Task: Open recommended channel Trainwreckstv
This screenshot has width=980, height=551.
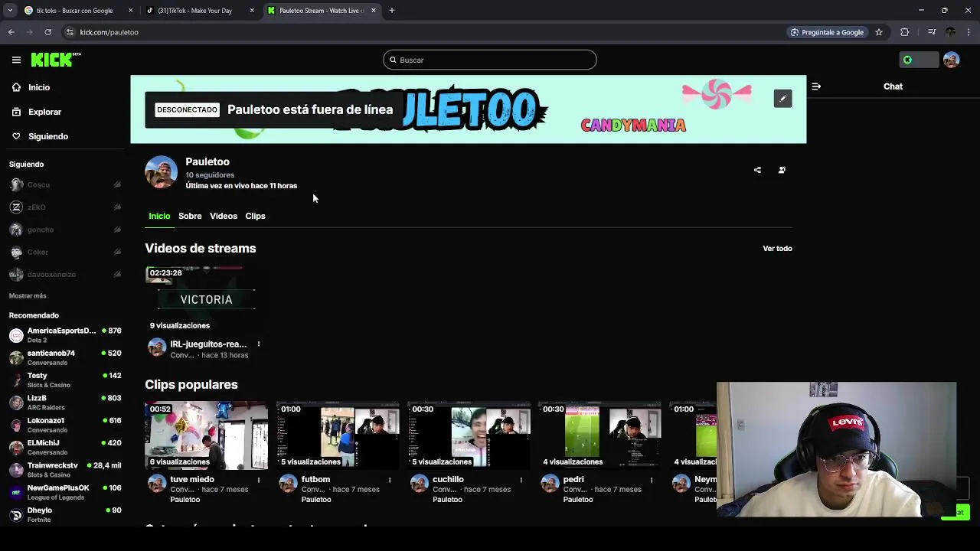Action: tap(65, 469)
